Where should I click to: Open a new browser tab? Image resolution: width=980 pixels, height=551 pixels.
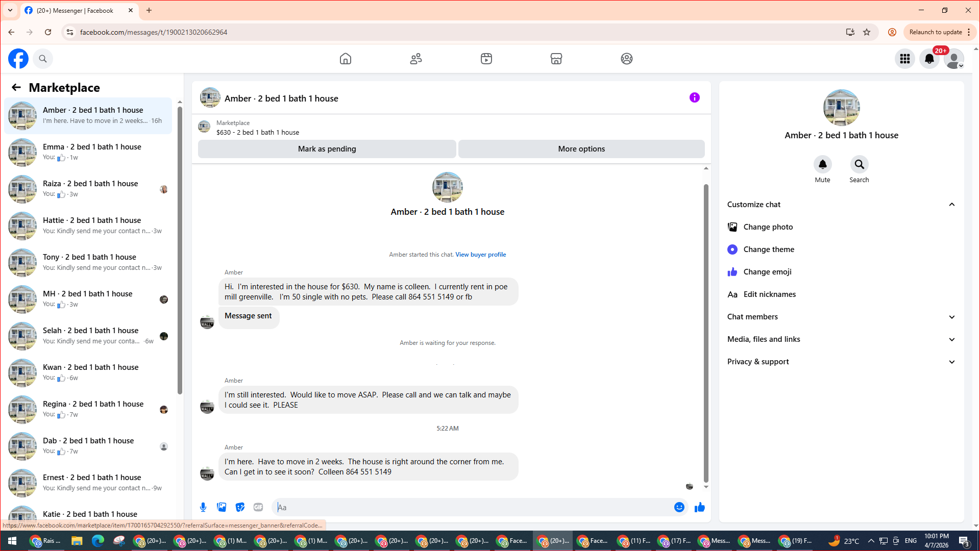point(149,10)
